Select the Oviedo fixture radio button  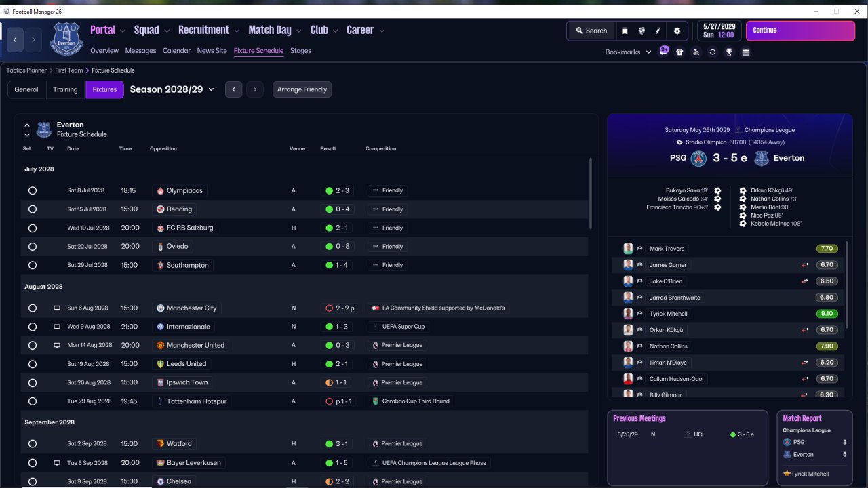click(x=32, y=247)
